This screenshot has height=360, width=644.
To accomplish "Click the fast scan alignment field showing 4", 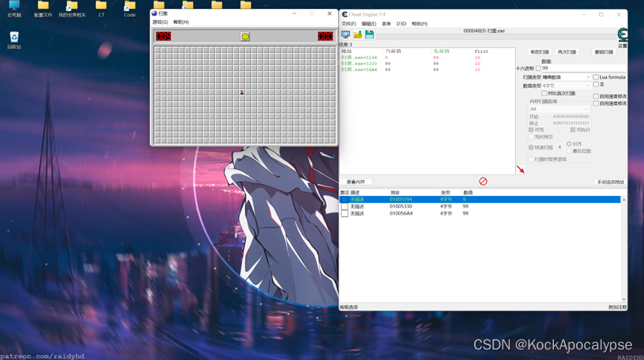I will pyautogui.click(x=559, y=148).
